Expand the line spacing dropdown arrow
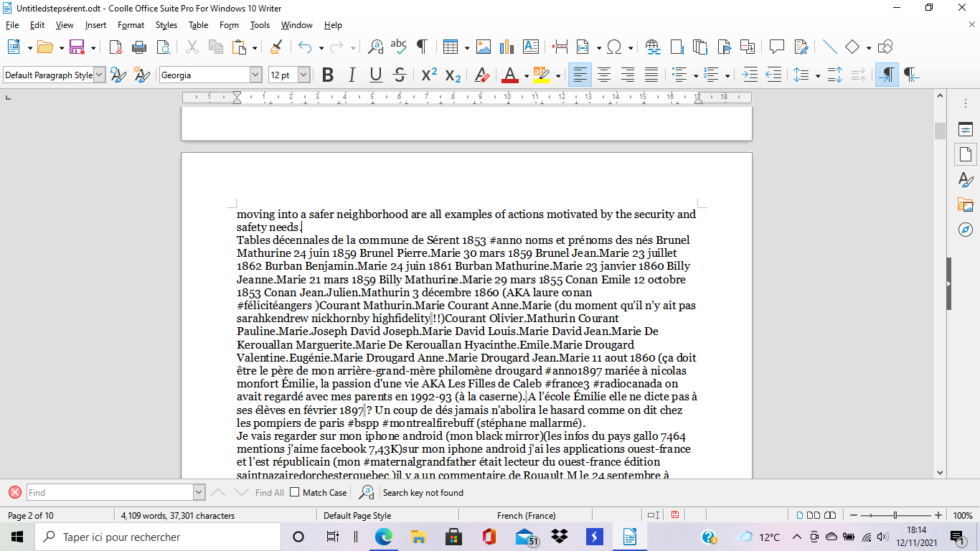The width and height of the screenshot is (980, 551). (x=818, y=75)
